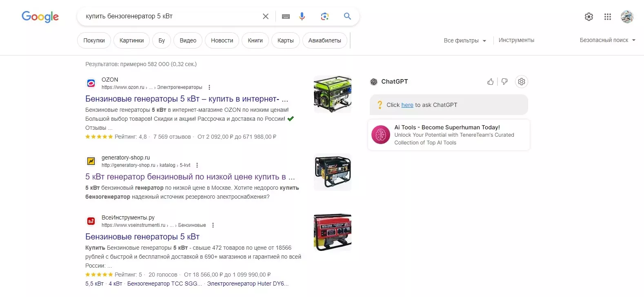Click 'Результатов: примерно 582 000' text
The width and height of the screenshot is (644, 297).
coord(127,64)
